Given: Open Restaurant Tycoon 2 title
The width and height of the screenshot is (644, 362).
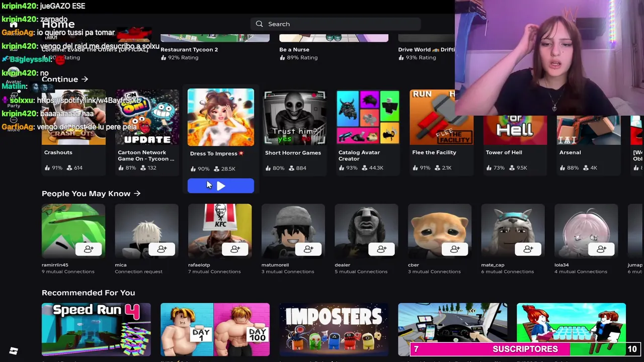Looking at the screenshot, I should coord(189,50).
